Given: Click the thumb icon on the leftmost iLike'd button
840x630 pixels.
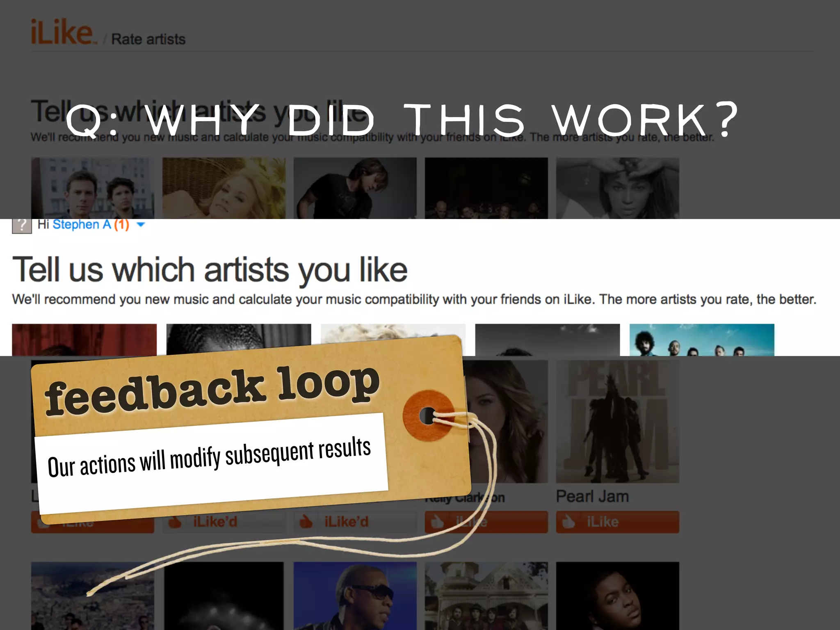Looking at the screenshot, I should 175,522.
